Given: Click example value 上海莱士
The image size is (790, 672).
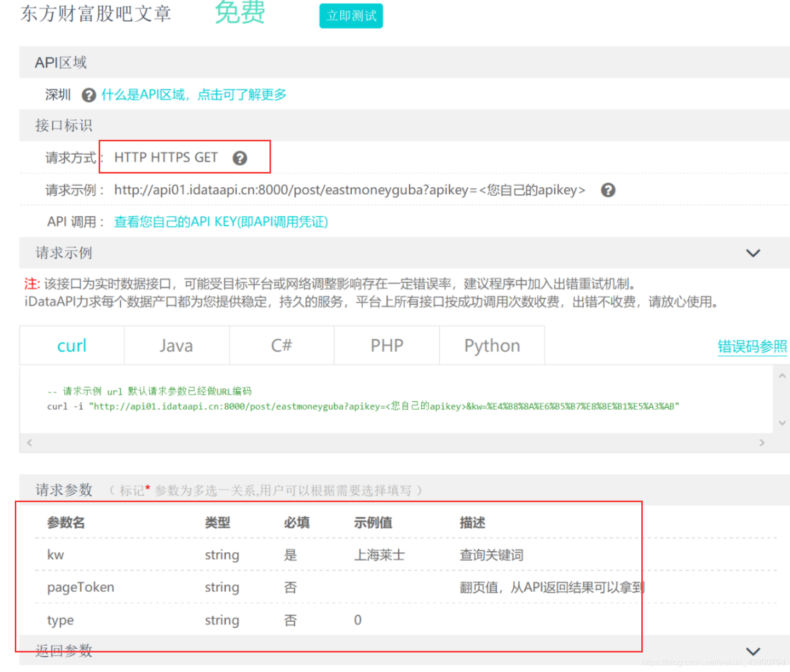Looking at the screenshot, I should (379, 555).
